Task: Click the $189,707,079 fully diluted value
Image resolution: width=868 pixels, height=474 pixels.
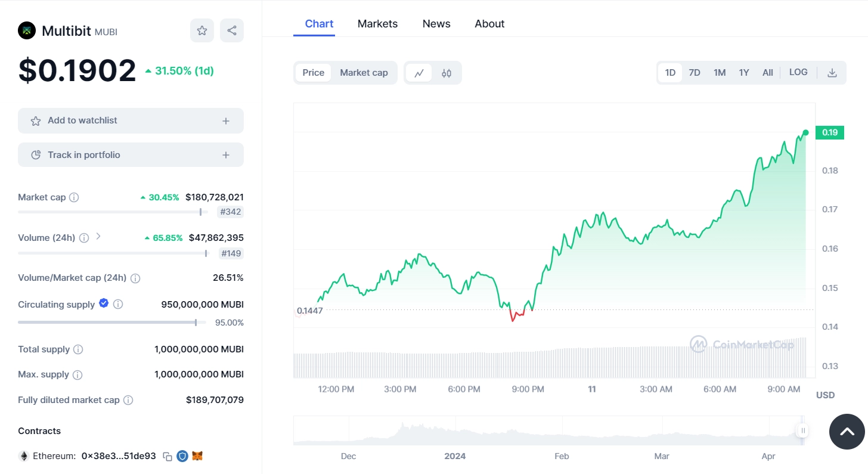Action: tap(215, 400)
